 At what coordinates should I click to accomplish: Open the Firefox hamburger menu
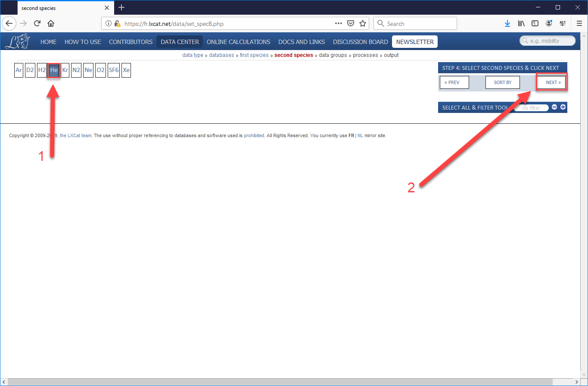pyautogui.click(x=579, y=24)
